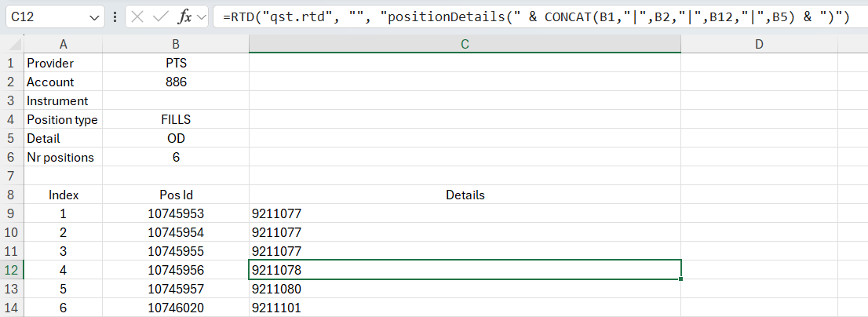868x317 pixels.
Task: Click Pos Id cell 10745954
Action: tap(176, 232)
